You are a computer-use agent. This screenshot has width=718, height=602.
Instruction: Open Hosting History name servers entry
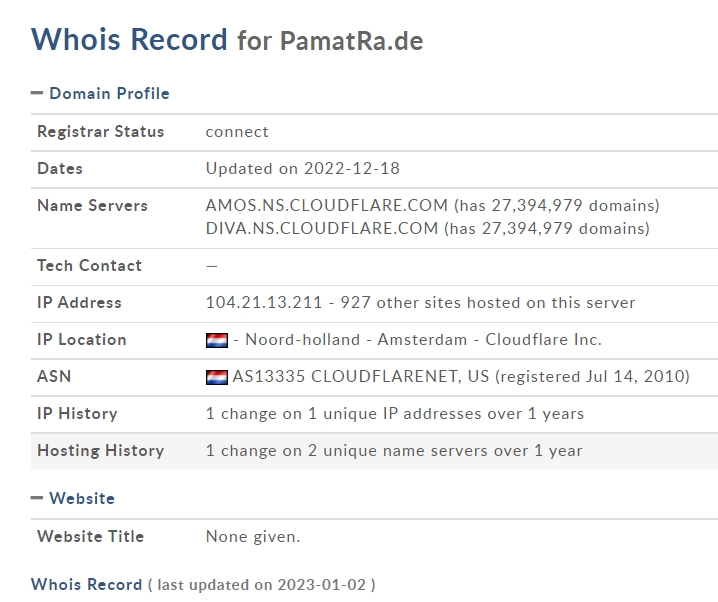click(x=394, y=451)
